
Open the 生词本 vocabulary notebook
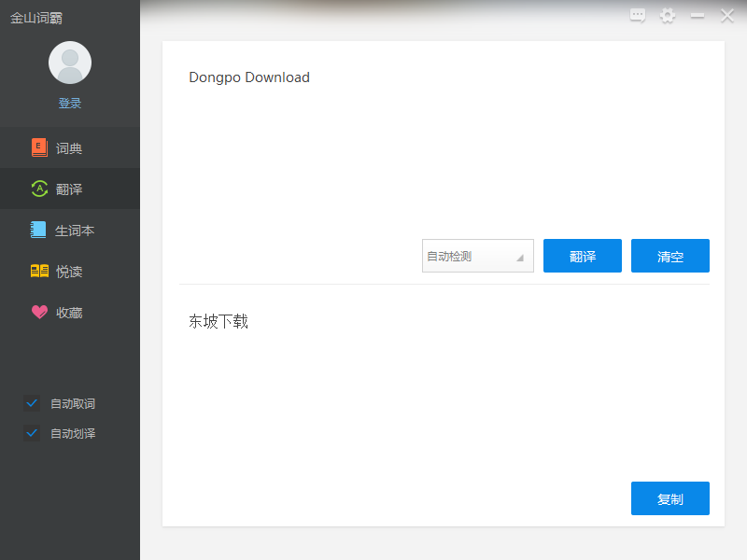click(x=70, y=230)
